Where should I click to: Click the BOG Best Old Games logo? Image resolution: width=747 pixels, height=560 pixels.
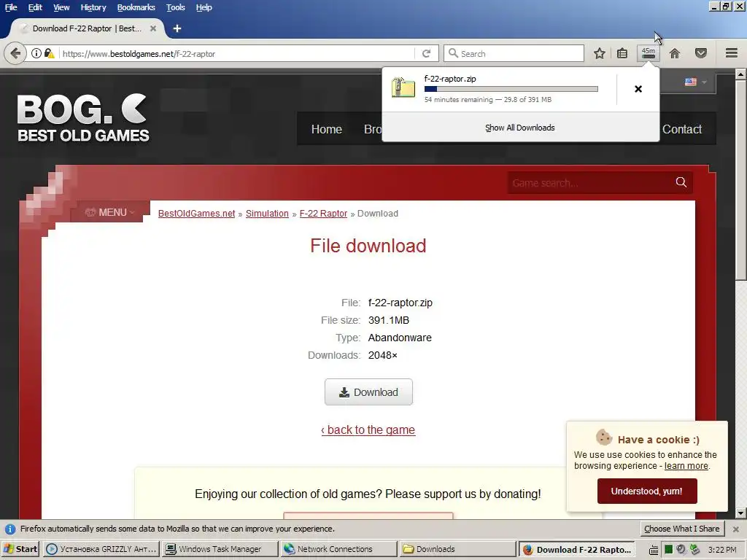coord(83,117)
